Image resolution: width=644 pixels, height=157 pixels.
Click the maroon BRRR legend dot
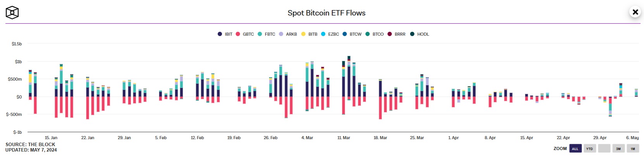[x=390, y=34]
